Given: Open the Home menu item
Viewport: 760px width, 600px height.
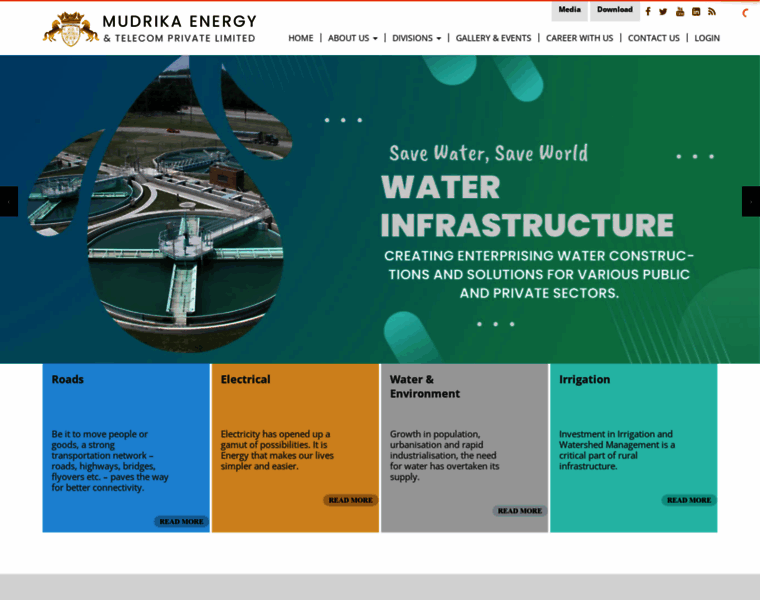Looking at the screenshot, I should pos(301,38).
